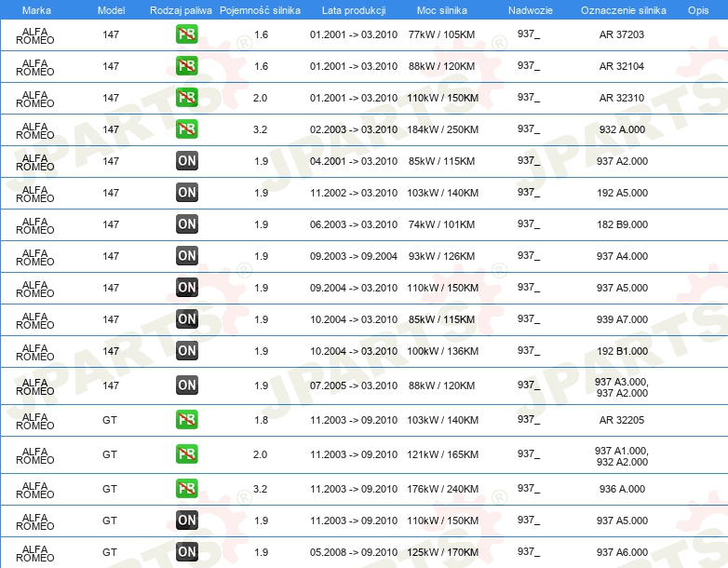This screenshot has height=568, width=728.
Task: Select petrol icon in GT 2.0 row
Action: pos(186,453)
